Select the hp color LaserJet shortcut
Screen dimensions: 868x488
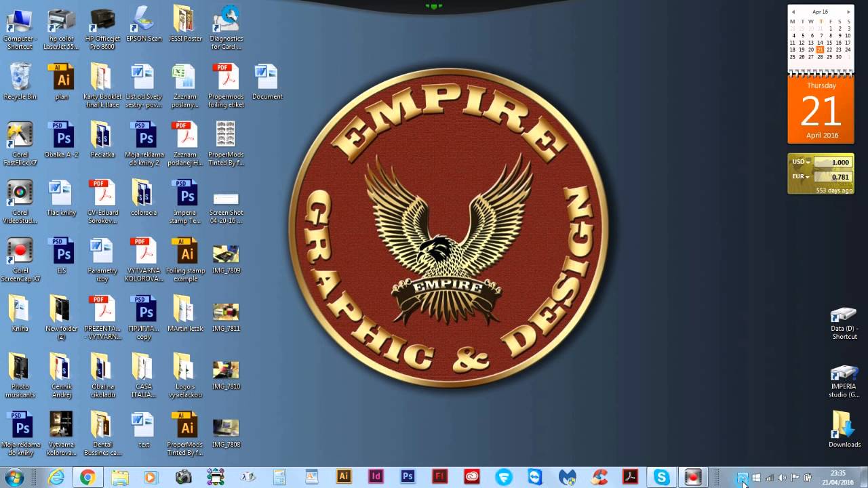[x=61, y=27]
